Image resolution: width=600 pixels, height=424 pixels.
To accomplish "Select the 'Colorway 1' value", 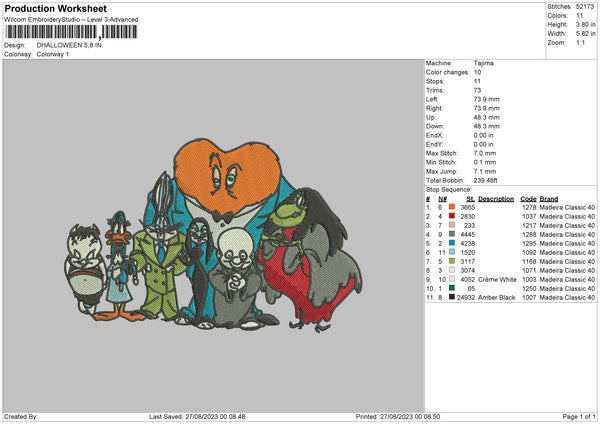I will click(x=53, y=54).
